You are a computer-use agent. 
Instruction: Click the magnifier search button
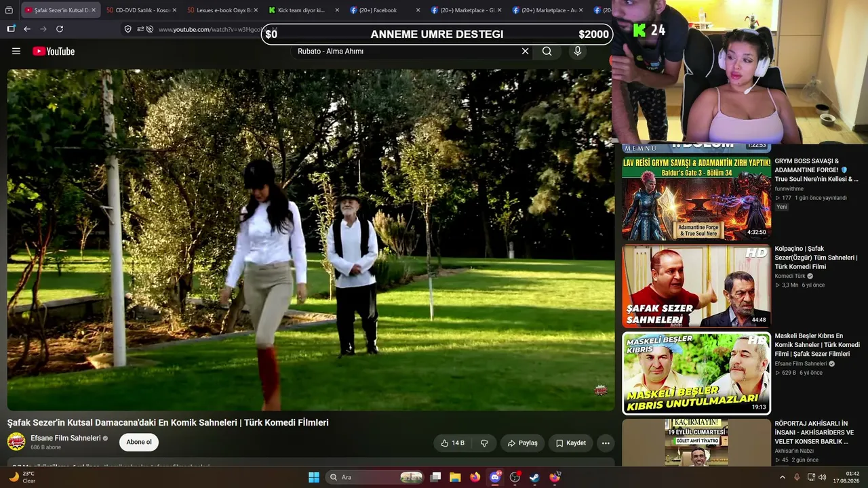pyautogui.click(x=547, y=52)
